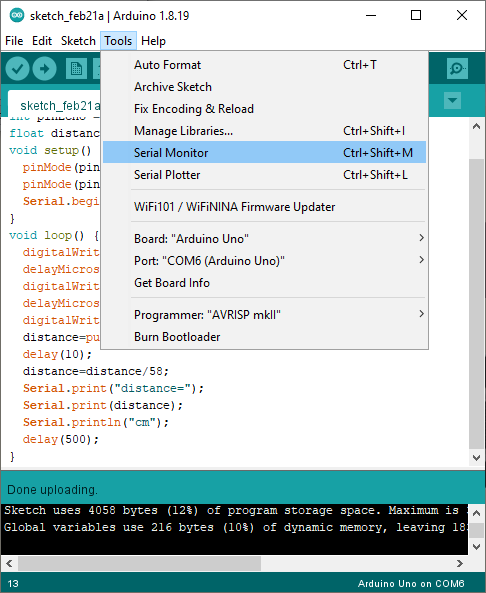The width and height of the screenshot is (486, 593).
Task: Click the "void setup()" code line
Action: [50, 150]
